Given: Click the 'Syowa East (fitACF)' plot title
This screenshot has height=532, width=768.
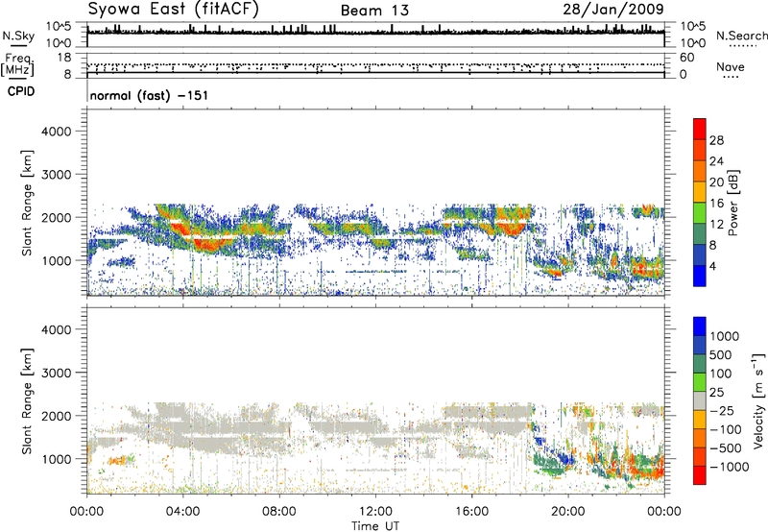Looking at the screenshot, I should point(174,9).
